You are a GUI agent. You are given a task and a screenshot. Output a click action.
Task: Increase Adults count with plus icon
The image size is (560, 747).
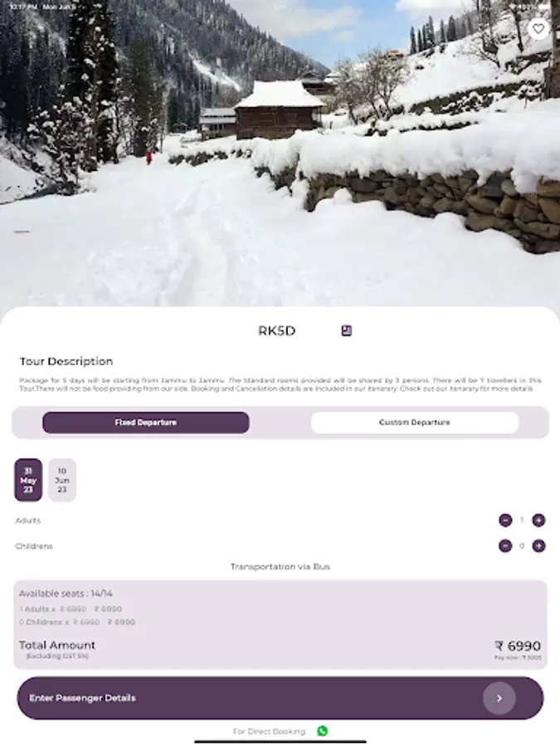click(x=538, y=520)
